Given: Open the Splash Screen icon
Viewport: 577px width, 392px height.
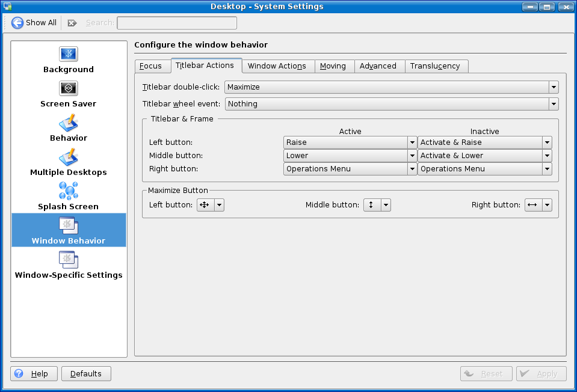Looking at the screenshot, I should (68, 191).
